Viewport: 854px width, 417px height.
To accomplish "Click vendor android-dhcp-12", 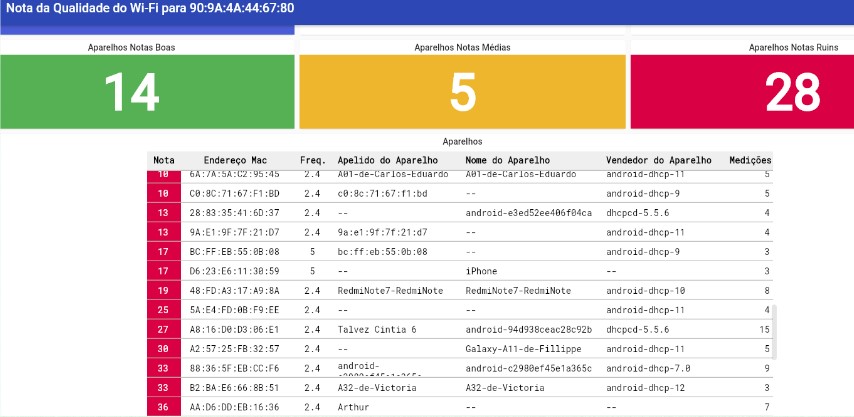I will coord(645,388).
